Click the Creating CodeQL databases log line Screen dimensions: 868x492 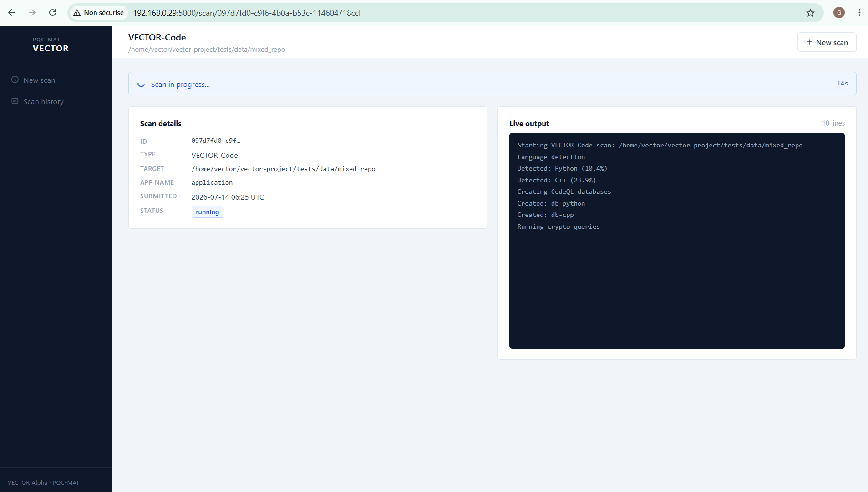tap(564, 192)
